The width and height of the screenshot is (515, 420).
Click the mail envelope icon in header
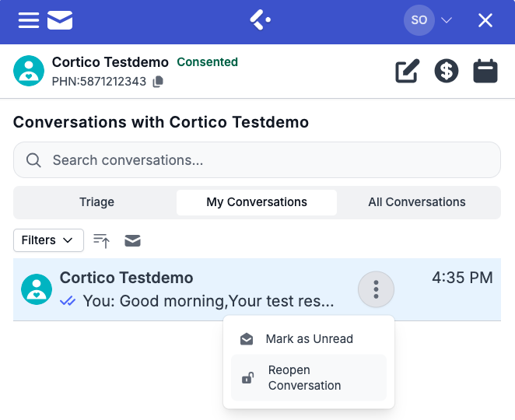(60, 20)
